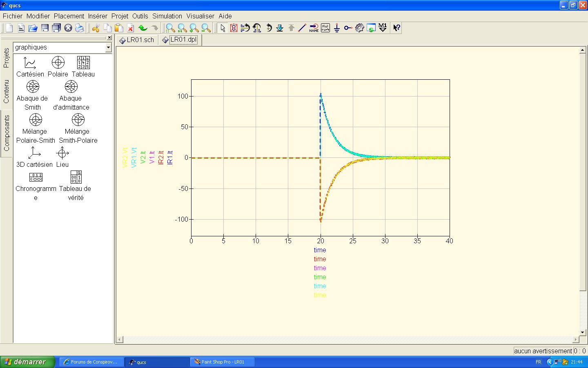Close the current document with toolbar X
This screenshot has height=368, width=588.
pyautogui.click(x=68, y=28)
